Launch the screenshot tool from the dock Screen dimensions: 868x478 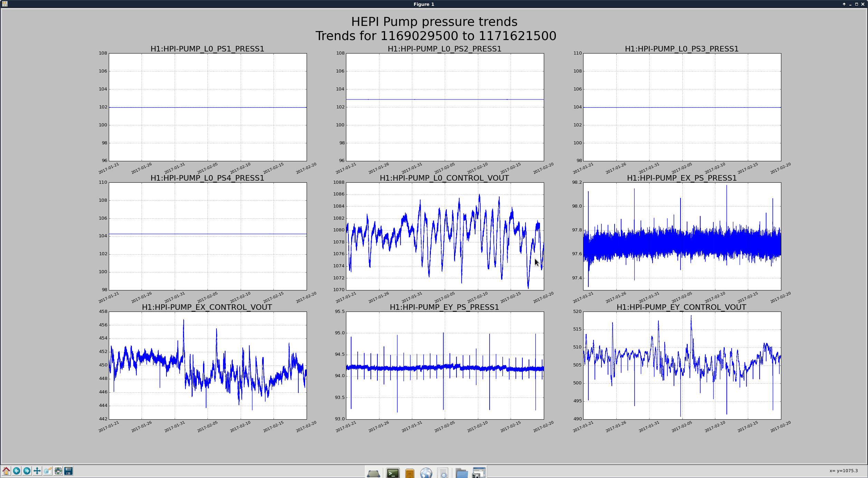(479, 473)
